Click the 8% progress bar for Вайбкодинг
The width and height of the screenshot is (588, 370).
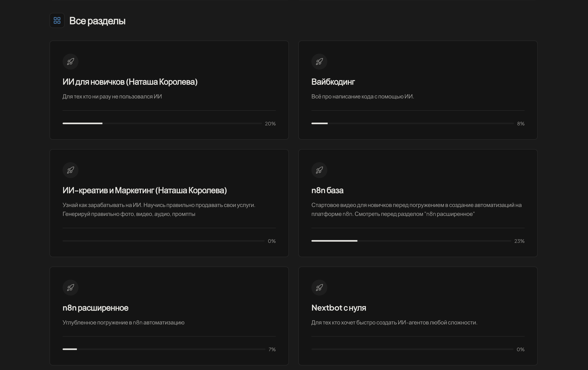pyautogui.click(x=412, y=123)
